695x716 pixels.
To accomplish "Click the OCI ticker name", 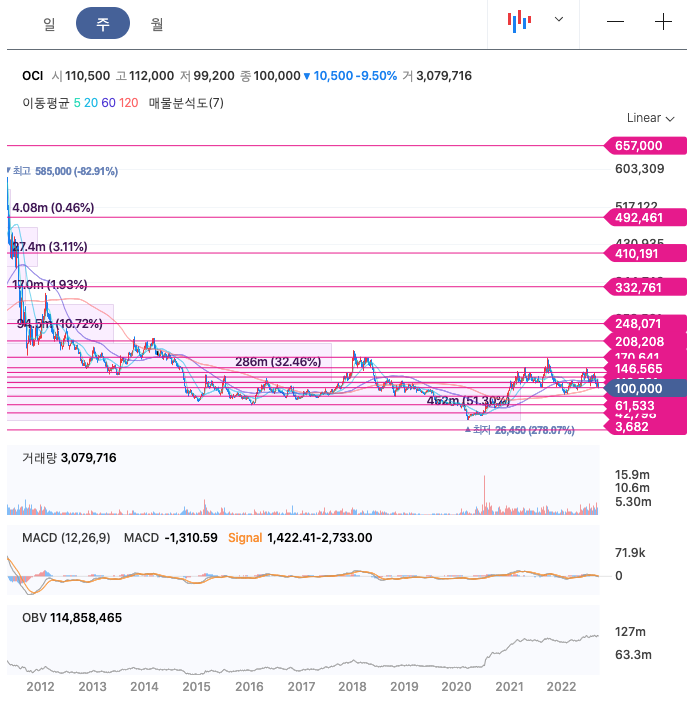I will coord(32,76).
